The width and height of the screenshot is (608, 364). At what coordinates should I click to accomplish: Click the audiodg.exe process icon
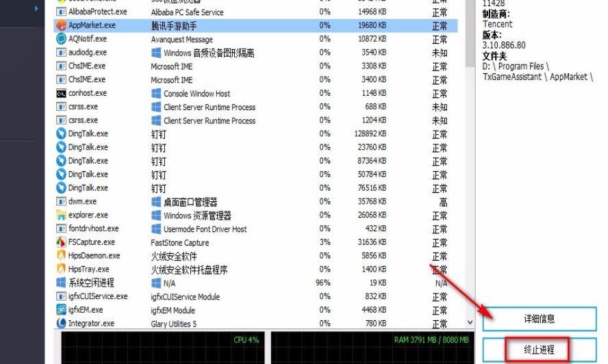click(x=61, y=52)
